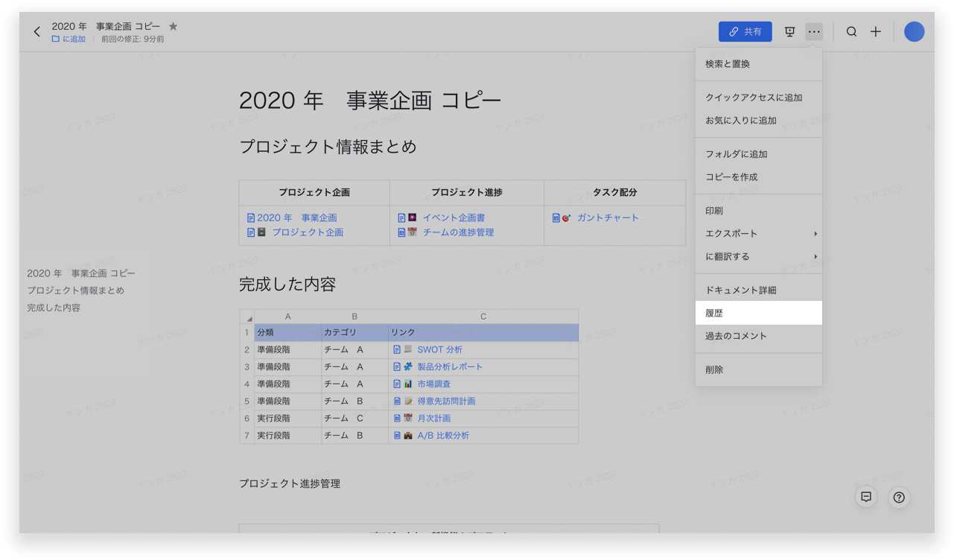Click the plus icon to create new

pos(876,32)
